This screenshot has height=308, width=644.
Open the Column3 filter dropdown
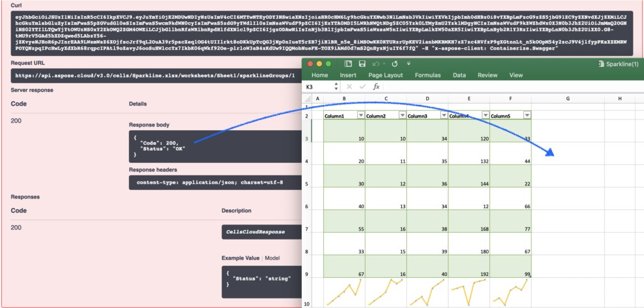[443, 115]
